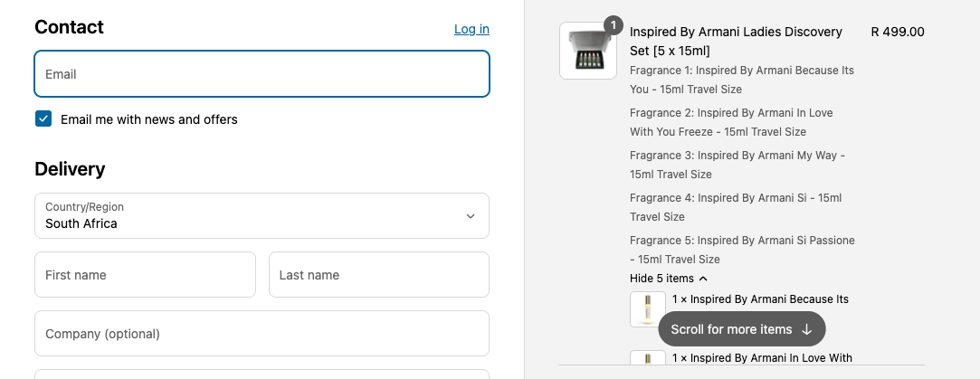Click the Because Its You item thumbnail
Viewport: 980px width, 379px height.
[648, 309]
